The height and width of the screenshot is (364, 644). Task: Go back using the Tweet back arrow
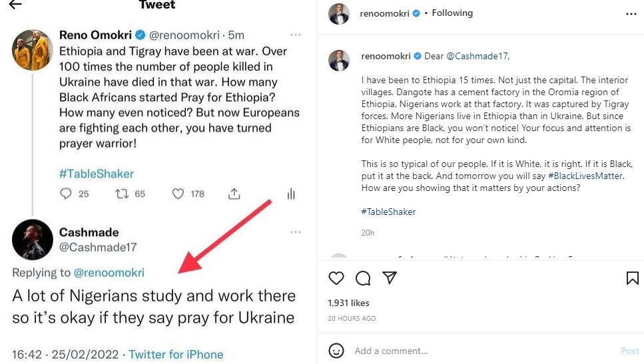coord(15,5)
